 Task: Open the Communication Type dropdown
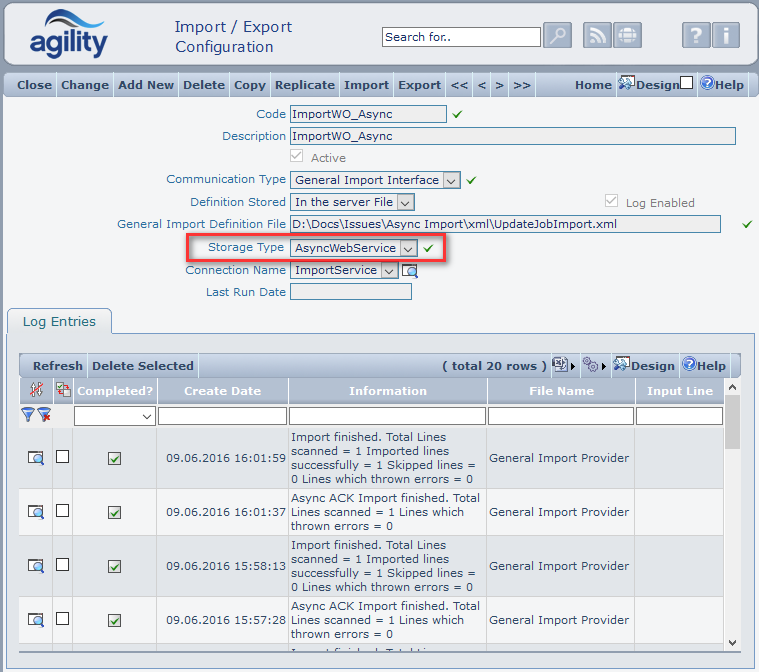[451, 180]
